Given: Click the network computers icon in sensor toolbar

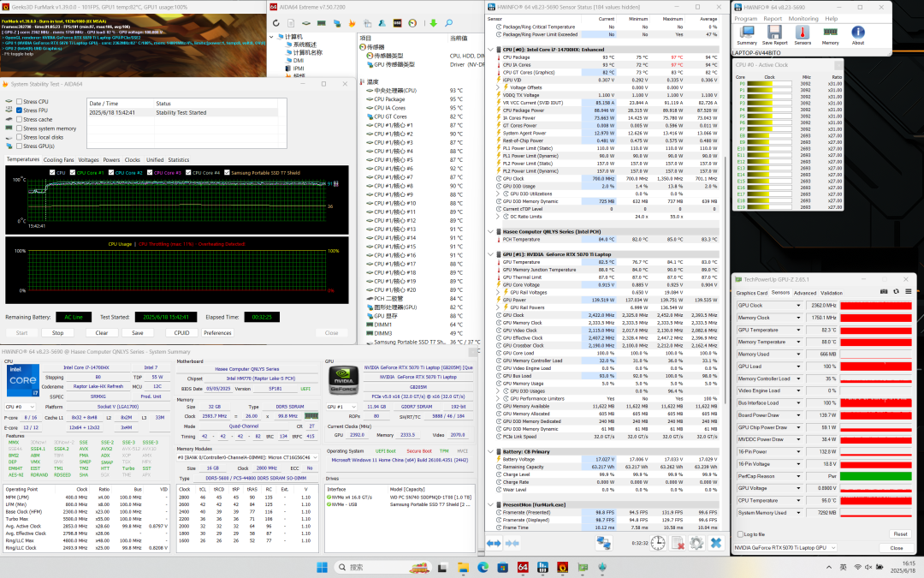Looking at the screenshot, I should [603, 543].
